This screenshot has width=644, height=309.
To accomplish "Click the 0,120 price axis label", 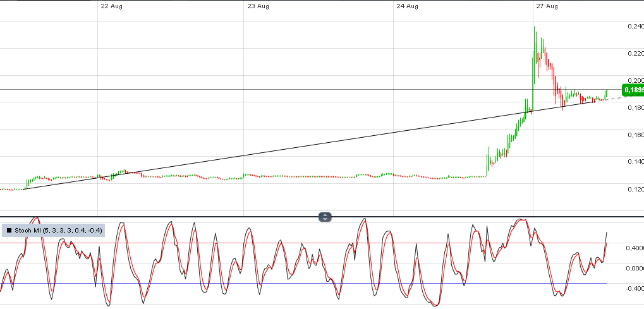I will coord(635,189).
